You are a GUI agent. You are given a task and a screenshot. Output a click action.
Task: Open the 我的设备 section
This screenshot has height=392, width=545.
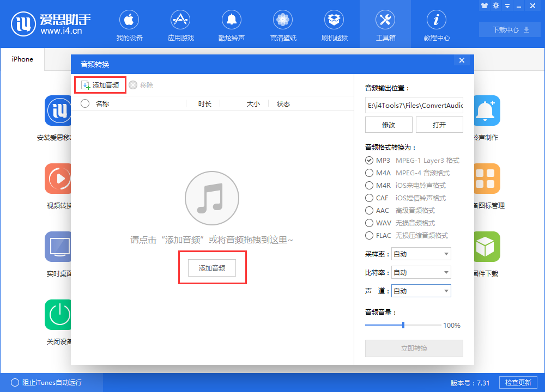click(129, 26)
